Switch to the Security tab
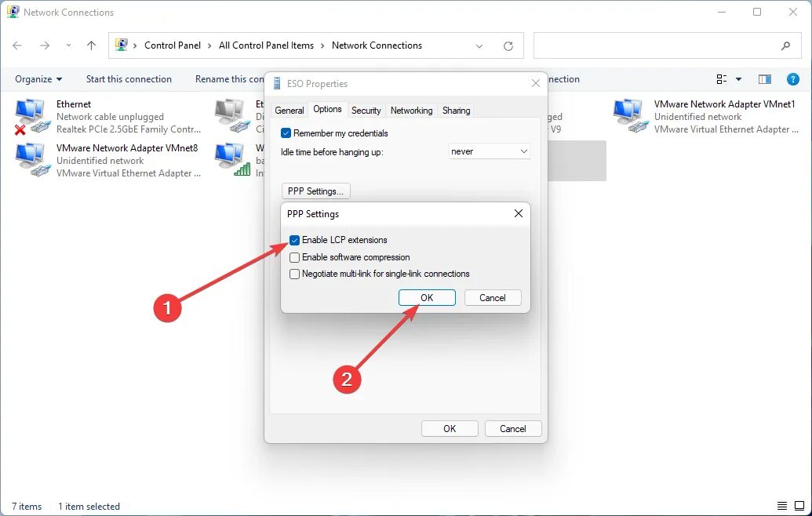This screenshot has height=516, width=812. (366, 111)
